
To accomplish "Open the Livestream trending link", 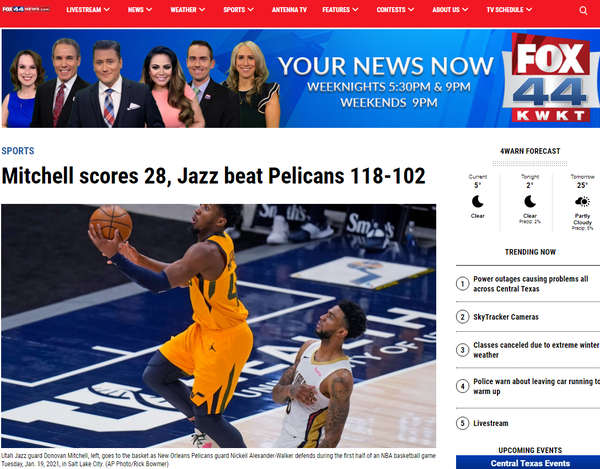I will (x=491, y=423).
